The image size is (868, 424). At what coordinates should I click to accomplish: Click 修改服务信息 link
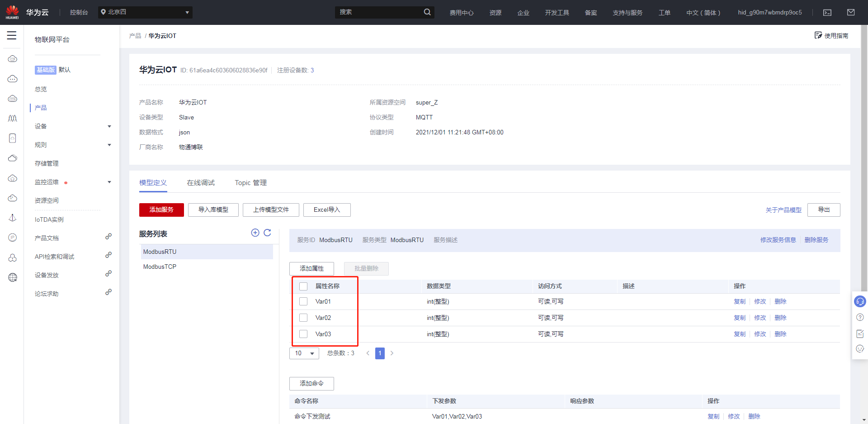pos(778,240)
